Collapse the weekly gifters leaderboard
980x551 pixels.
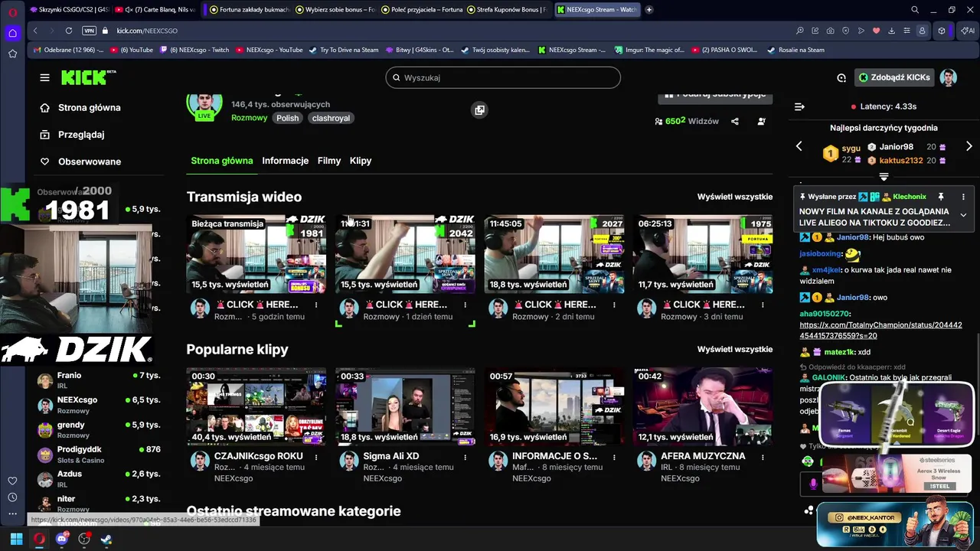pyautogui.click(x=884, y=177)
